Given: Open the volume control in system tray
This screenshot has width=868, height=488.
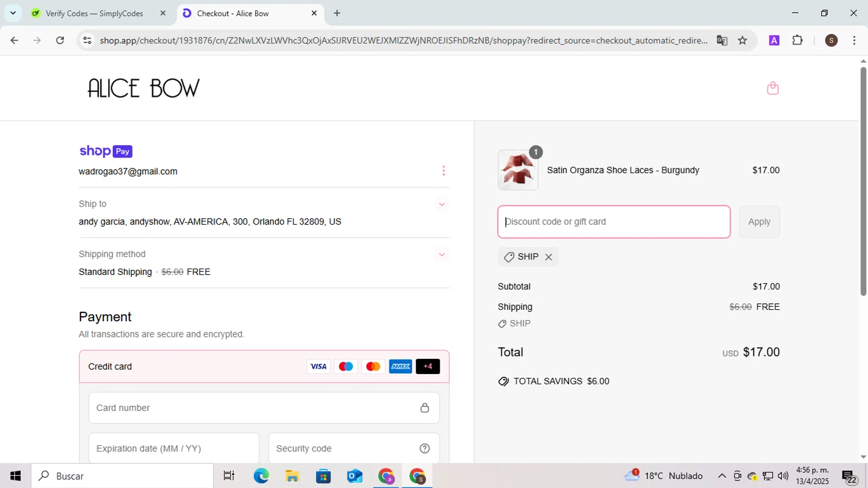Looking at the screenshot, I should coord(783,476).
